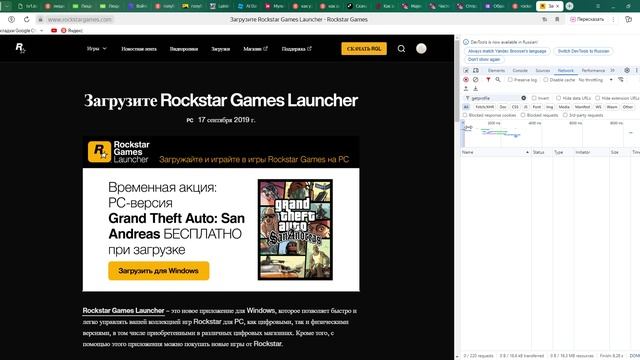Tick the 3rd-party requests checkbox

pyautogui.click(x=565, y=115)
